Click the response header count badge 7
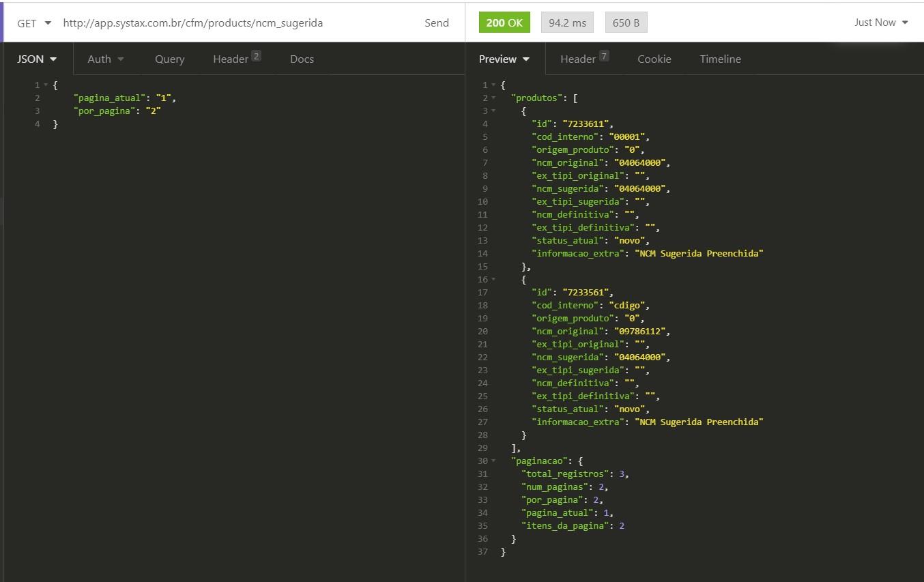 (604, 56)
